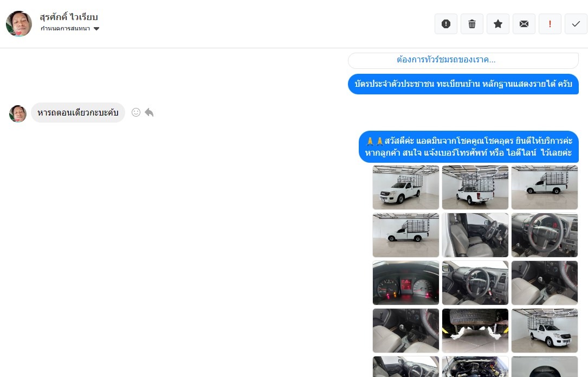Open steering wheel close-up in second row

click(545, 235)
